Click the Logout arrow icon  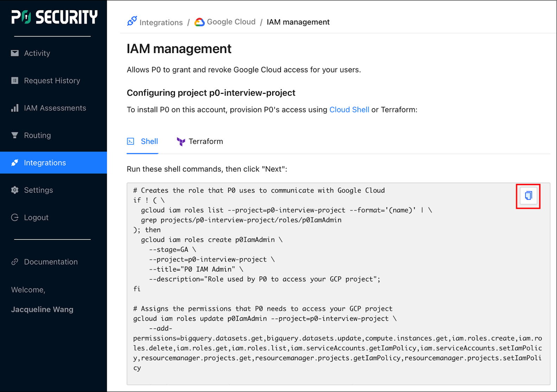tap(15, 218)
